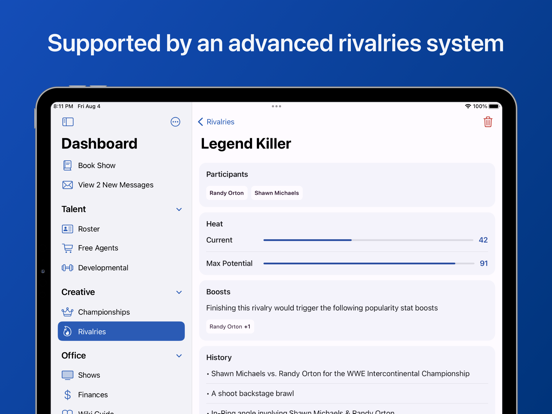The height and width of the screenshot is (414, 552).
Task: Select the Rivalries sidebar item
Action: (121, 331)
